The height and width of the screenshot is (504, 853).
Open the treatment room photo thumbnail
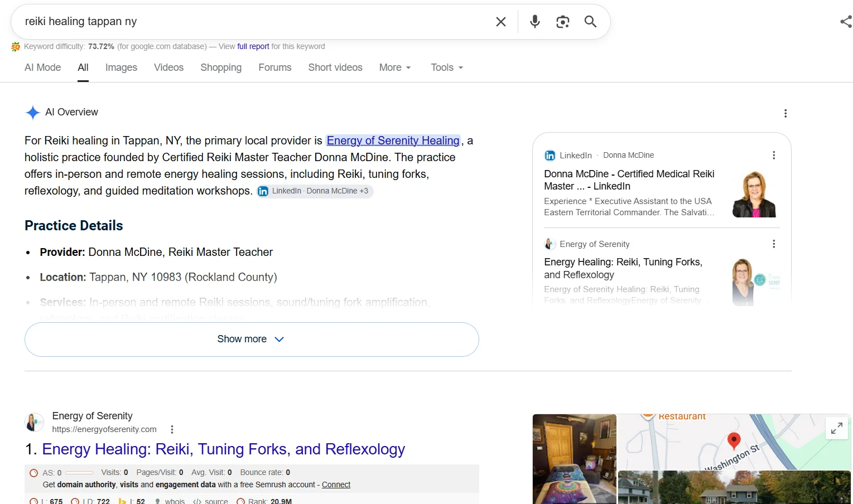pyautogui.click(x=575, y=459)
